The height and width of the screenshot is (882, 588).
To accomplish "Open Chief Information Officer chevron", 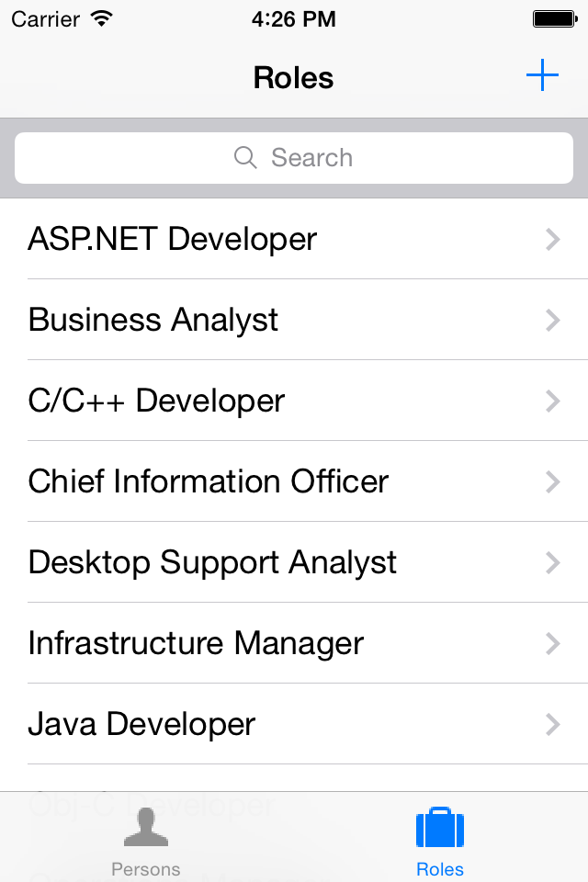I will tap(553, 482).
